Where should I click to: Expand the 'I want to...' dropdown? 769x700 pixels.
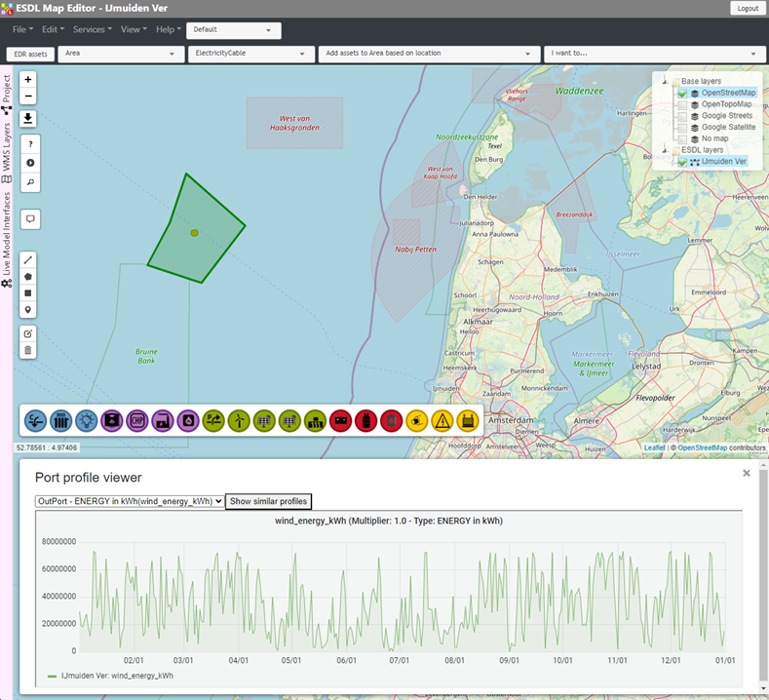(655, 54)
